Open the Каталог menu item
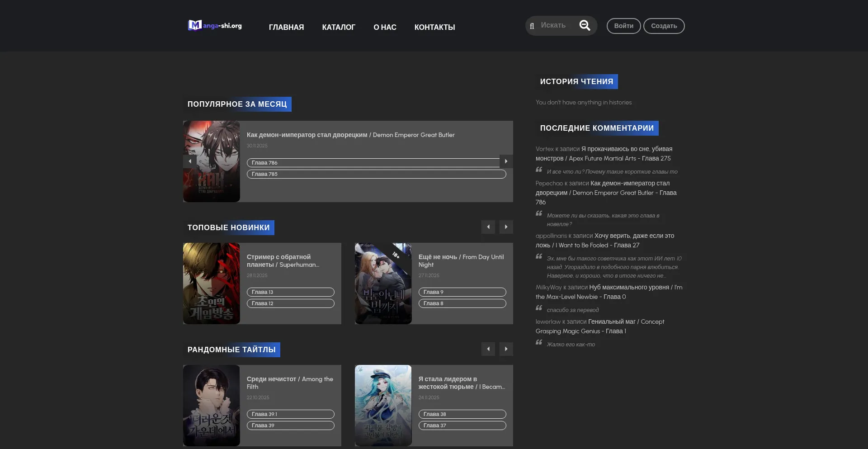The width and height of the screenshot is (868, 449). pos(339,28)
